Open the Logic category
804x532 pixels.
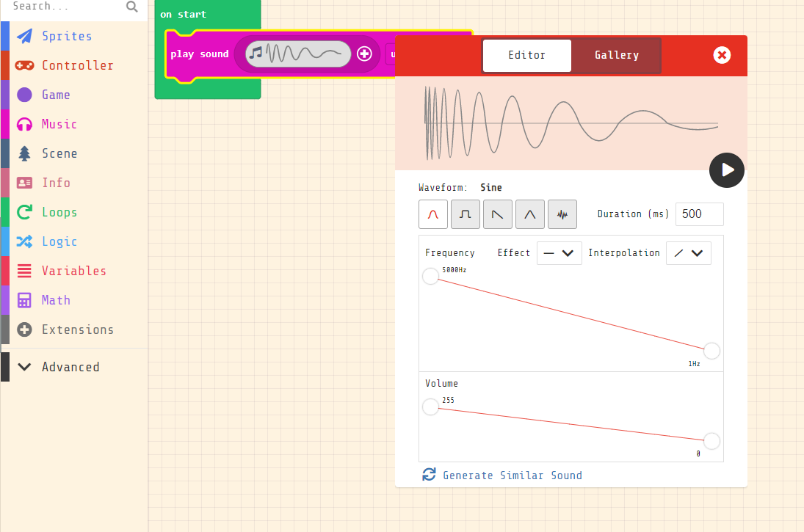point(74,241)
